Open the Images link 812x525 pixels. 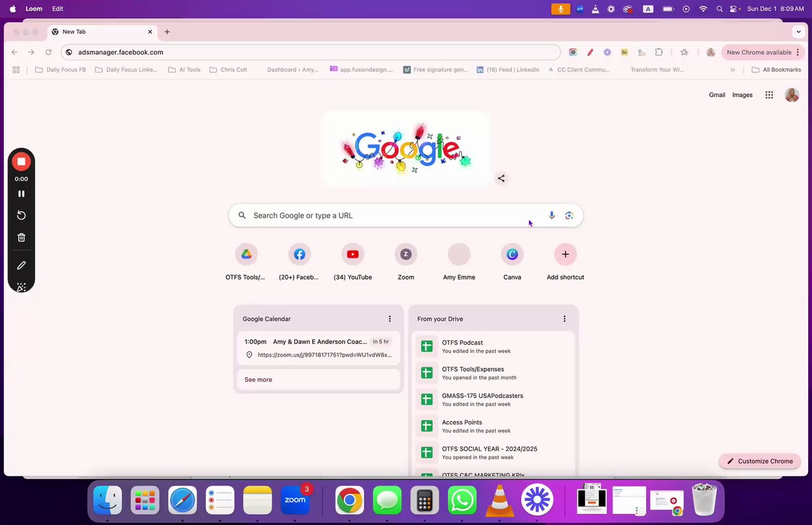pyautogui.click(x=742, y=95)
